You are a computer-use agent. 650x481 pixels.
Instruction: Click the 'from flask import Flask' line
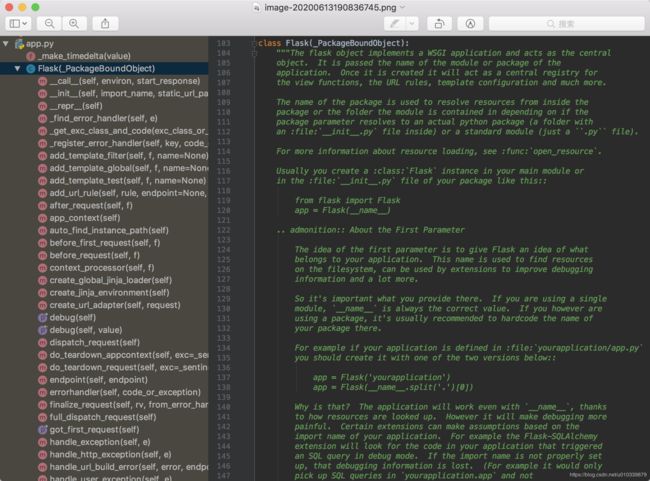[347, 201]
